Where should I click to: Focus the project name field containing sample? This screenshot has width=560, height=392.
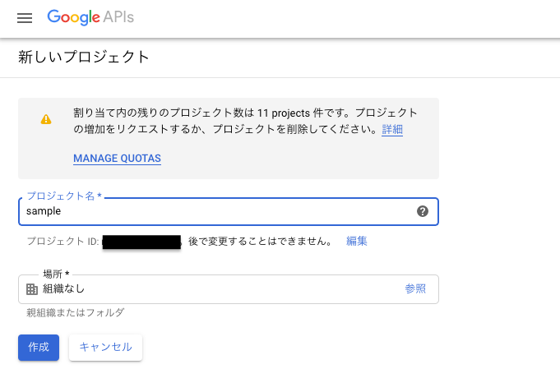[x=214, y=211]
